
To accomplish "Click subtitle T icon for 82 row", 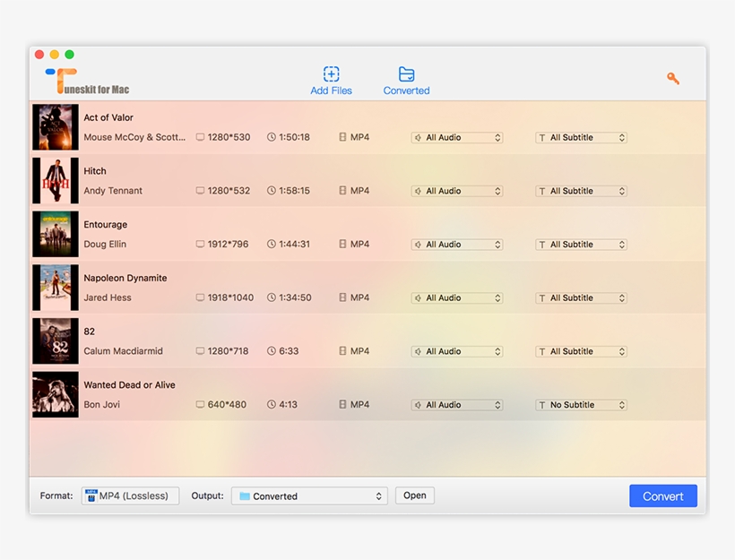I will tap(542, 351).
